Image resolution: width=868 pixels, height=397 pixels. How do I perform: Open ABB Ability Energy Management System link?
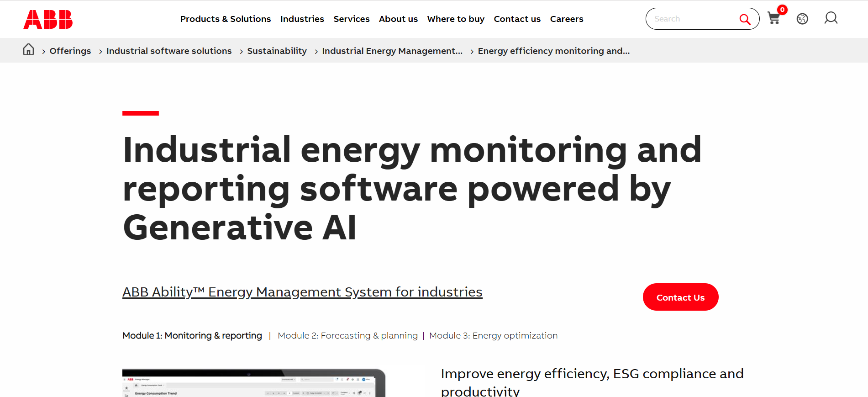click(x=302, y=292)
